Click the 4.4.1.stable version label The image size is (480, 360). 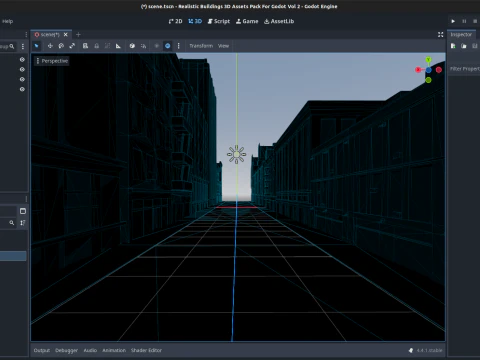(x=429, y=350)
